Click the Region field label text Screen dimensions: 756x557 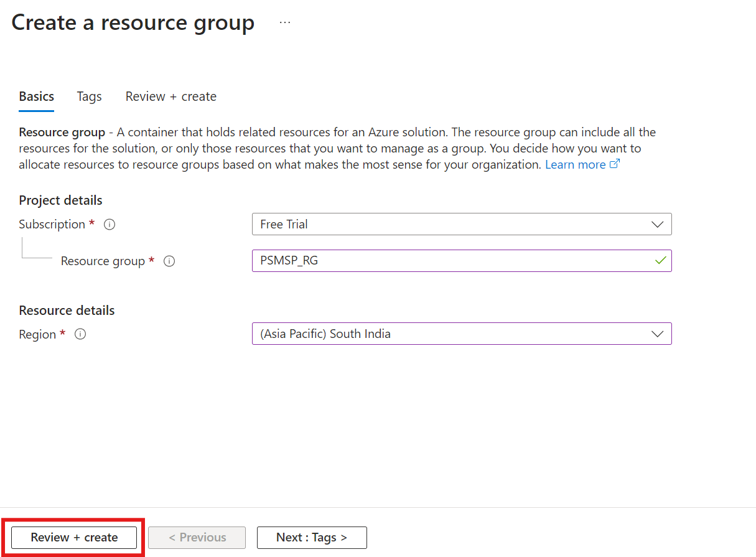coord(37,334)
